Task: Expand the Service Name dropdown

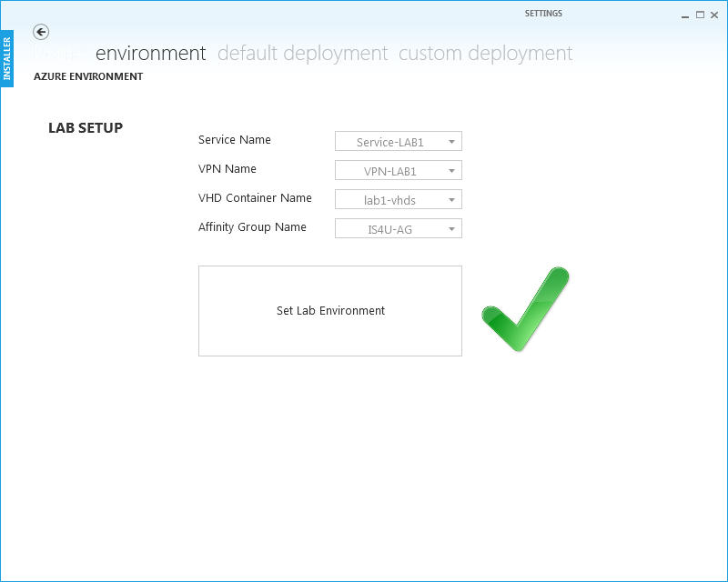Action: click(399, 141)
